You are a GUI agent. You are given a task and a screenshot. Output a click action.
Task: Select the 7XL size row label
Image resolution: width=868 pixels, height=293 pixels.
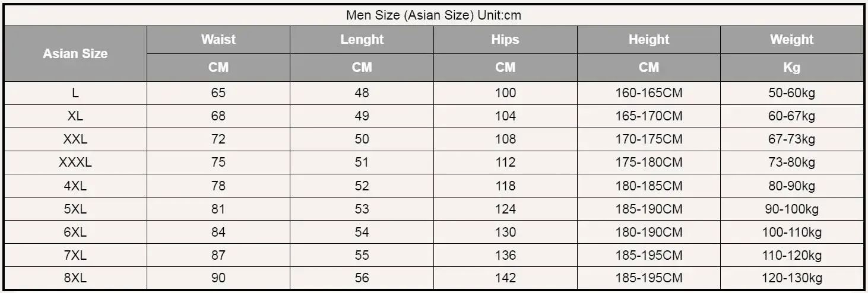(75, 255)
